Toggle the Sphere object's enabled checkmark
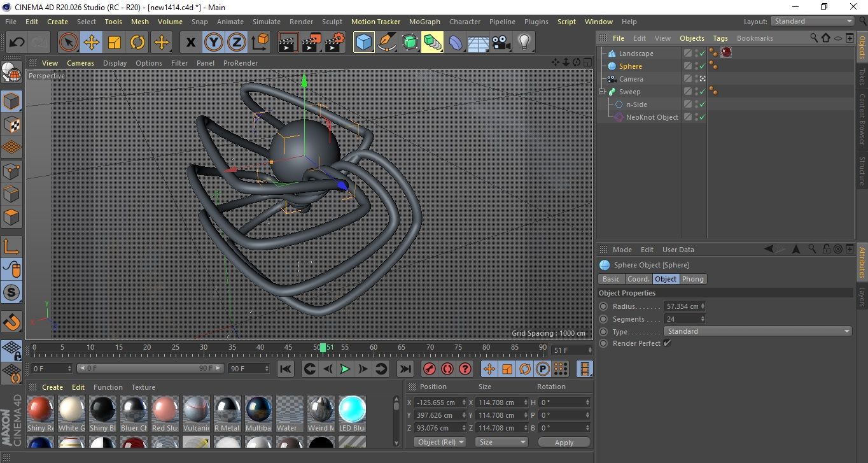The height and width of the screenshot is (463, 868). point(702,66)
